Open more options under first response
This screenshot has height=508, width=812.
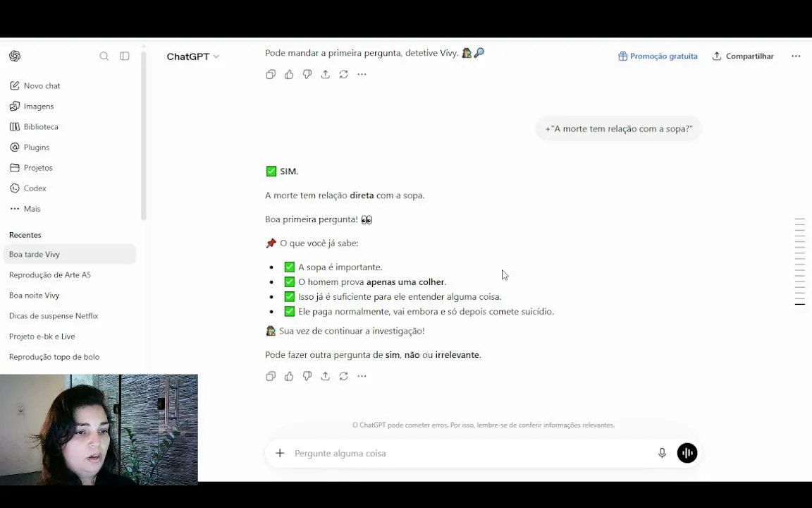point(362,74)
